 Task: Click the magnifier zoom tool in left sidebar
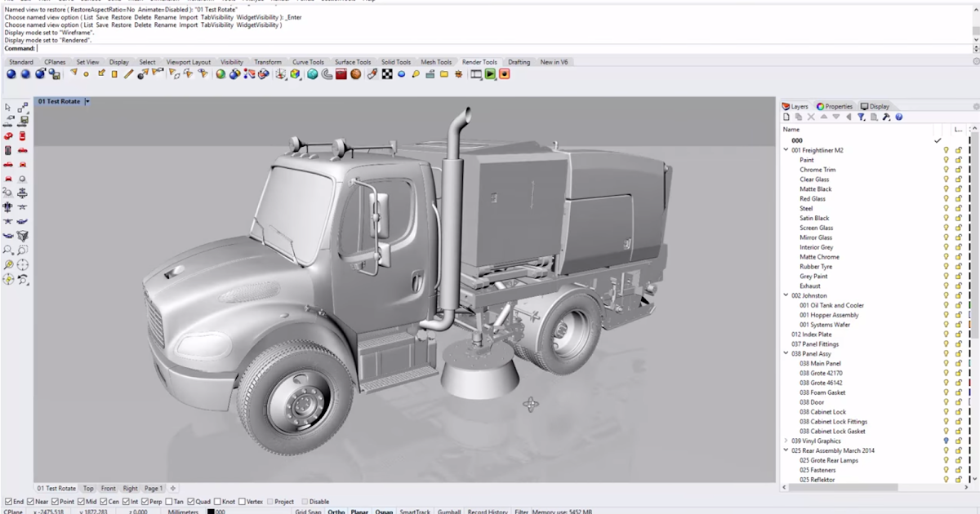(8, 250)
